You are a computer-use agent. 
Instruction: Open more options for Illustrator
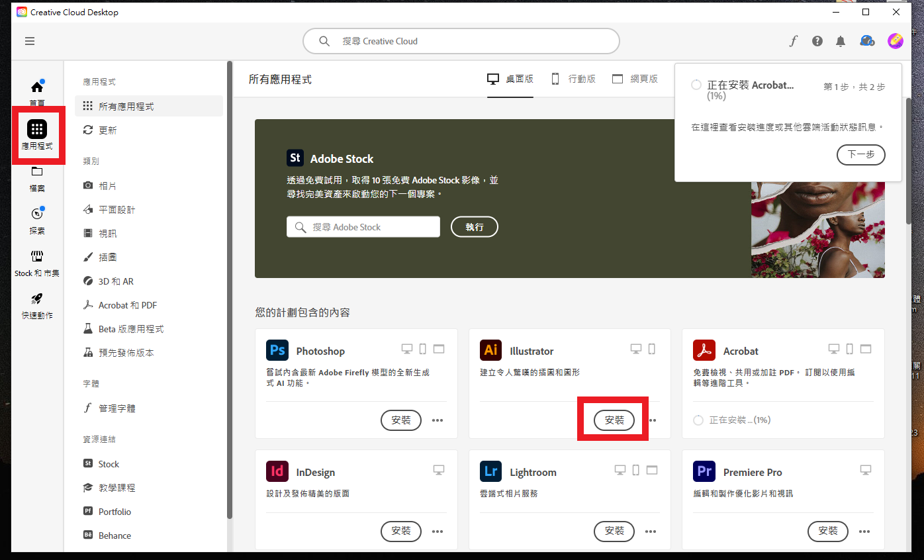pos(652,420)
